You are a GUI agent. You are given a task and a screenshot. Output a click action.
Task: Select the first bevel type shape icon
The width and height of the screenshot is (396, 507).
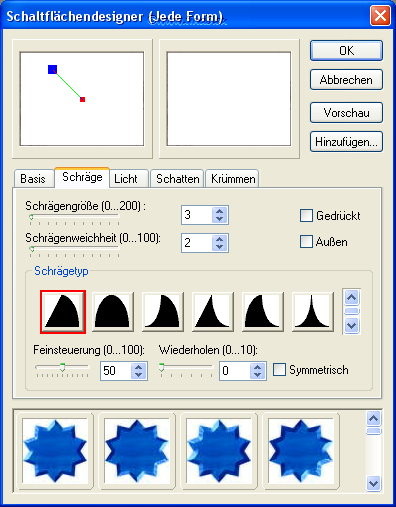[x=63, y=312]
